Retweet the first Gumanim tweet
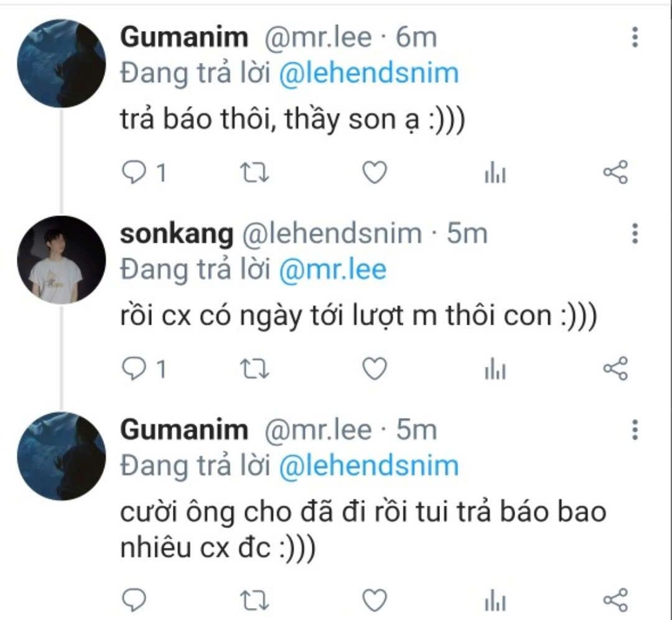Viewport: 672px width, 620px height. pos(254,173)
